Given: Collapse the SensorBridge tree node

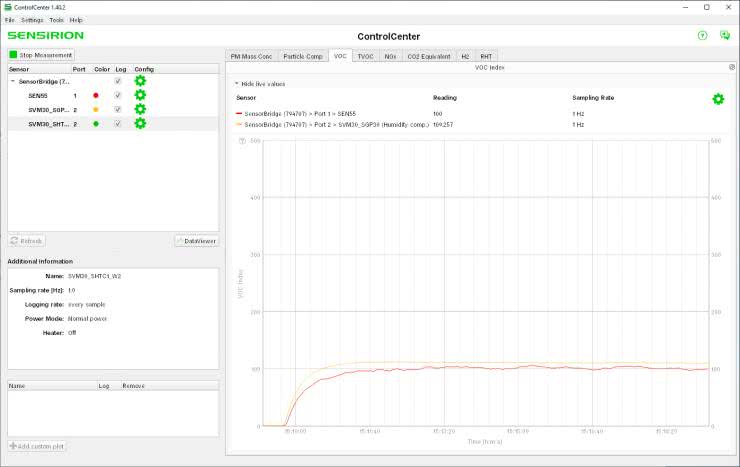Looking at the screenshot, I should point(13,81).
